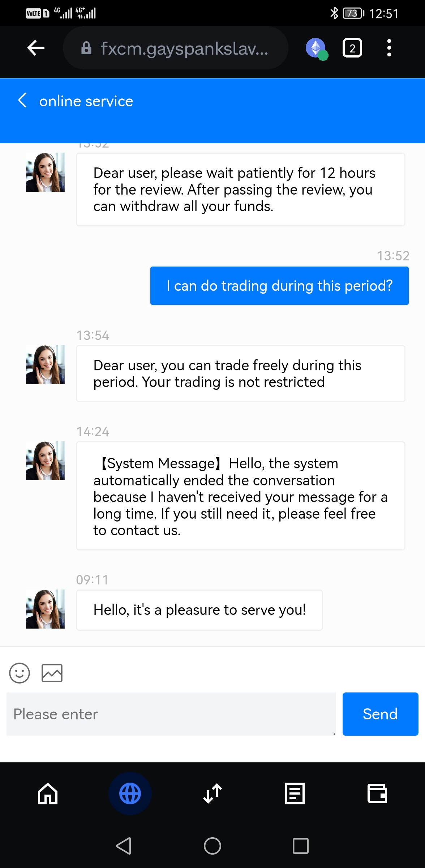Open the wallet tab
Viewport: 425px width, 868px height.
(x=377, y=793)
